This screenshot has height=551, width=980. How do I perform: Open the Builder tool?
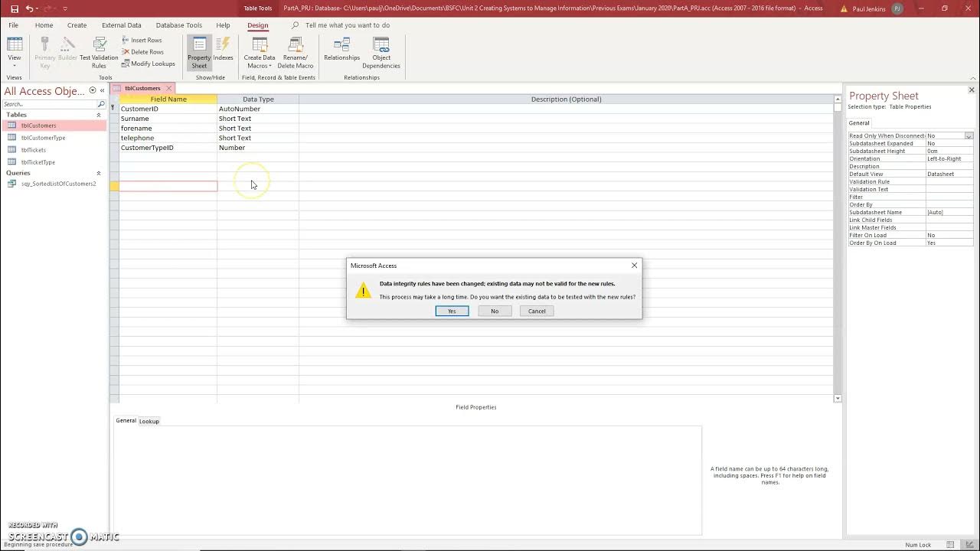tap(67, 52)
